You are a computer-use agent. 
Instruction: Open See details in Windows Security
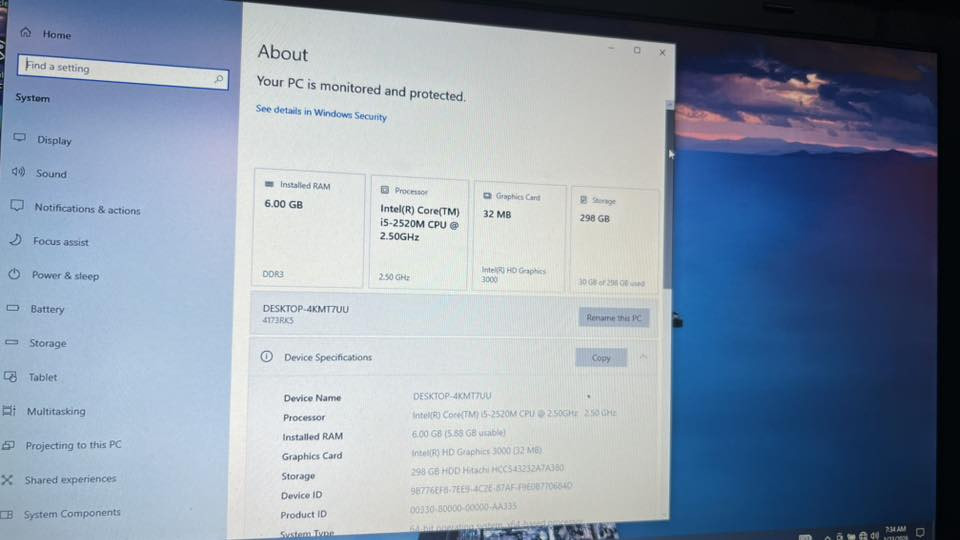(x=321, y=113)
